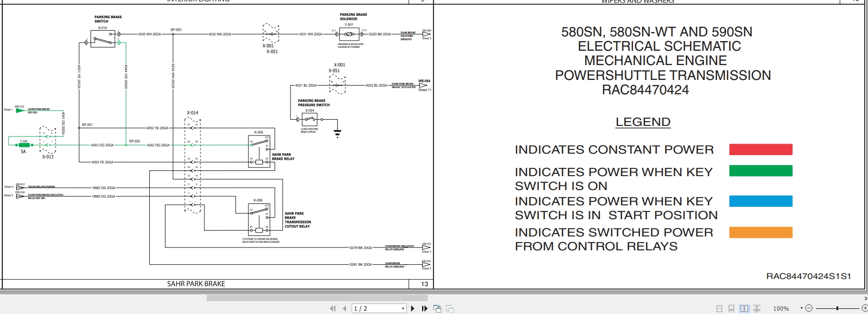
Task: Click the previous view icon
Action: pyautogui.click(x=437, y=309)
